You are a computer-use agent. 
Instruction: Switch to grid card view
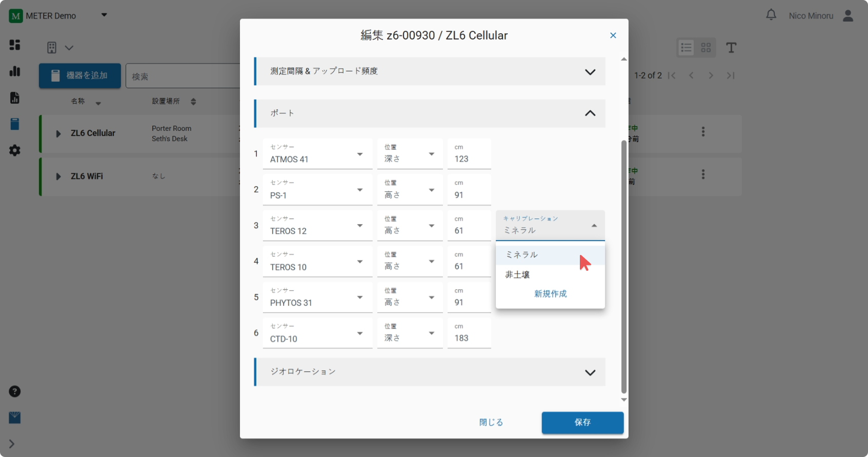(x=706, y=48)
